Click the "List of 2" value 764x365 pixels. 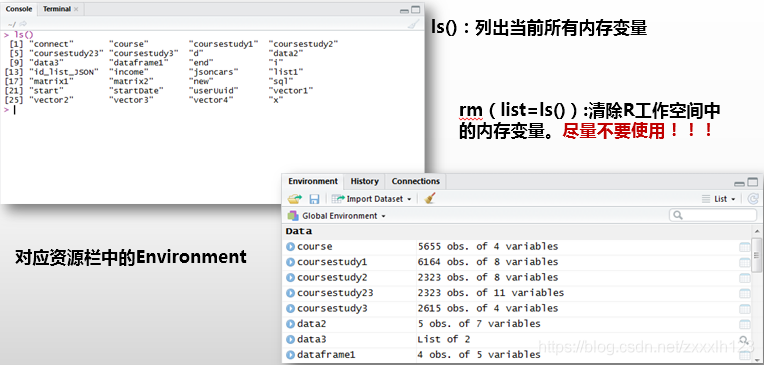(444, 339)
